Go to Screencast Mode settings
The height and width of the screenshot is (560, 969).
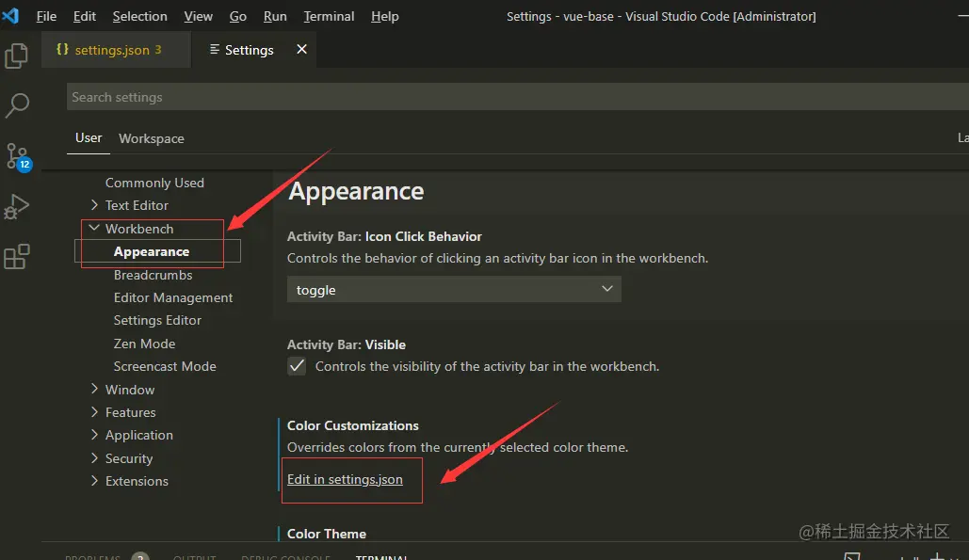coord(165,366)
